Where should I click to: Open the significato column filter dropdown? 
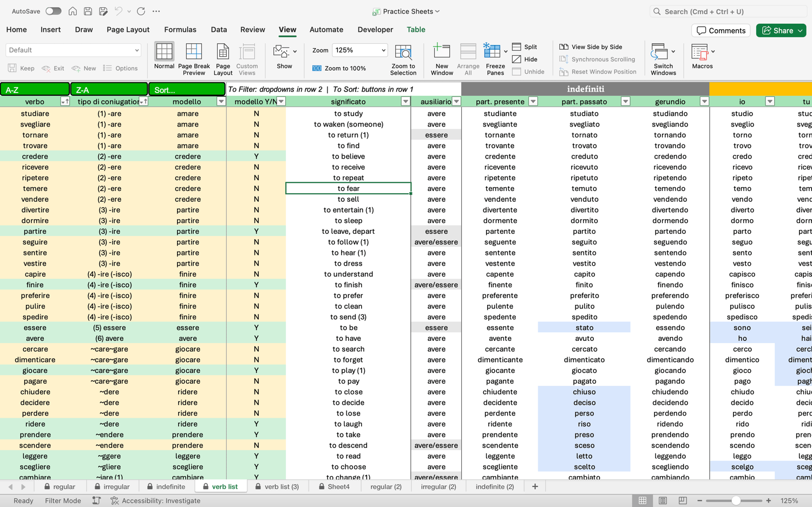coord(405,102)
